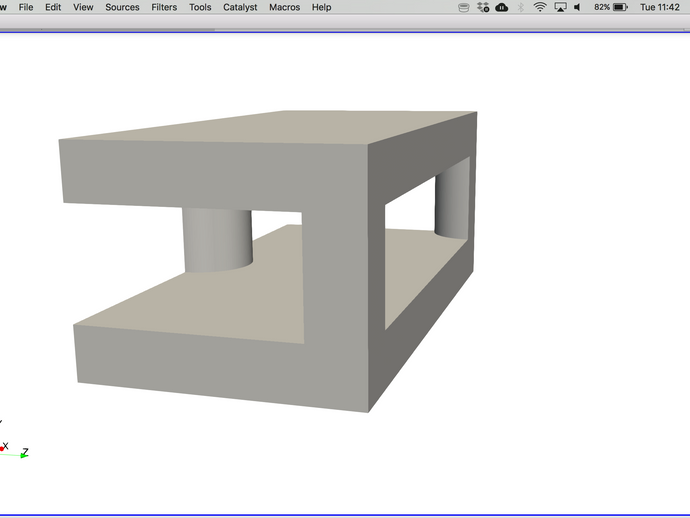Open the Catalyst menu
The width and height of the screenshot is (690, 518).
(x=240, y=7)
